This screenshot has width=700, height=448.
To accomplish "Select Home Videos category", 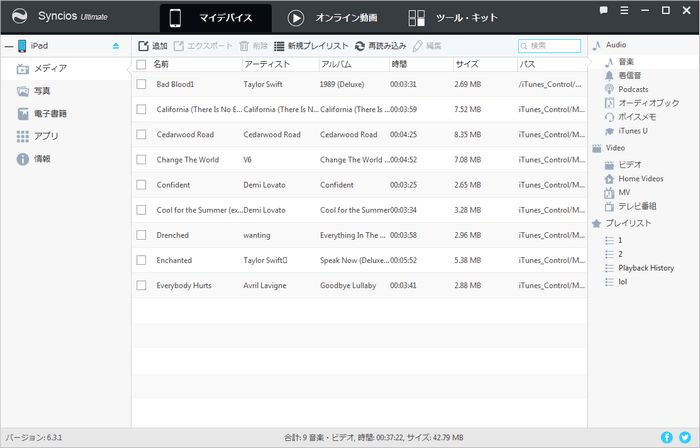I will 634,178.
